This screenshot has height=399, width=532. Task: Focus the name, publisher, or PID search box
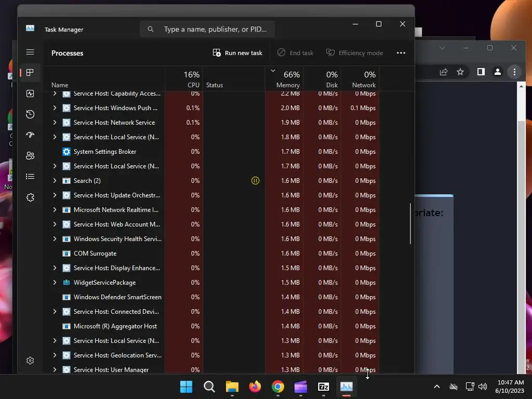click(207, 29)
